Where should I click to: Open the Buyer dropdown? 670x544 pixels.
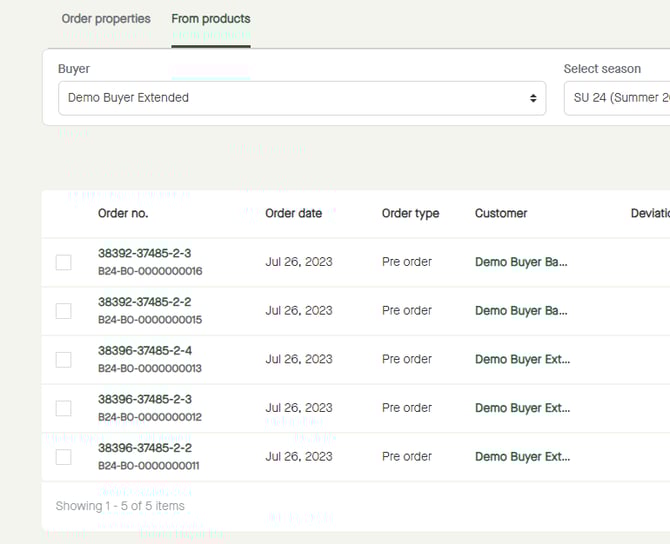pyautogui.click(x=301, y=98)
